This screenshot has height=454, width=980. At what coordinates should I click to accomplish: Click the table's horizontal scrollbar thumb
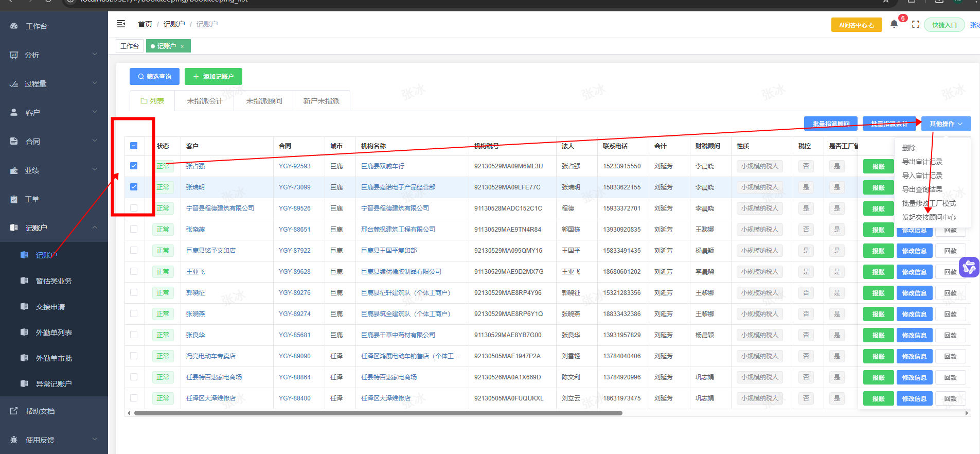point(378,413)
